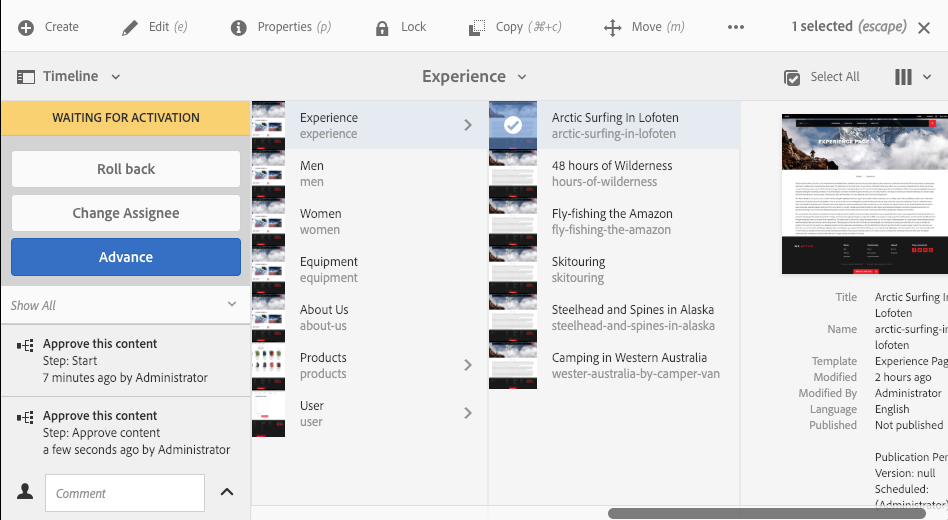This screenshot has width=948, height=520.
Task: Deselect the Arctic Surfing In Lofoten checkmark
Action: [x=513, y=125]
